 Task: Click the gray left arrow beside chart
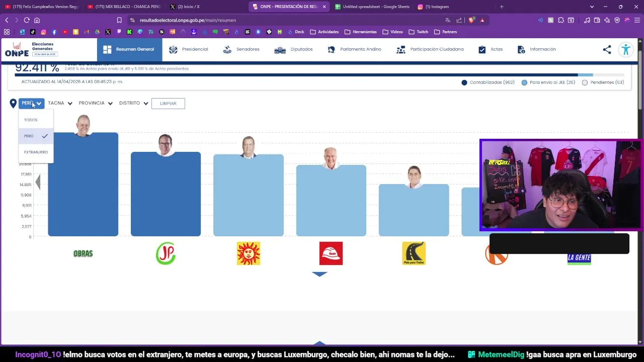pos(37,181)
